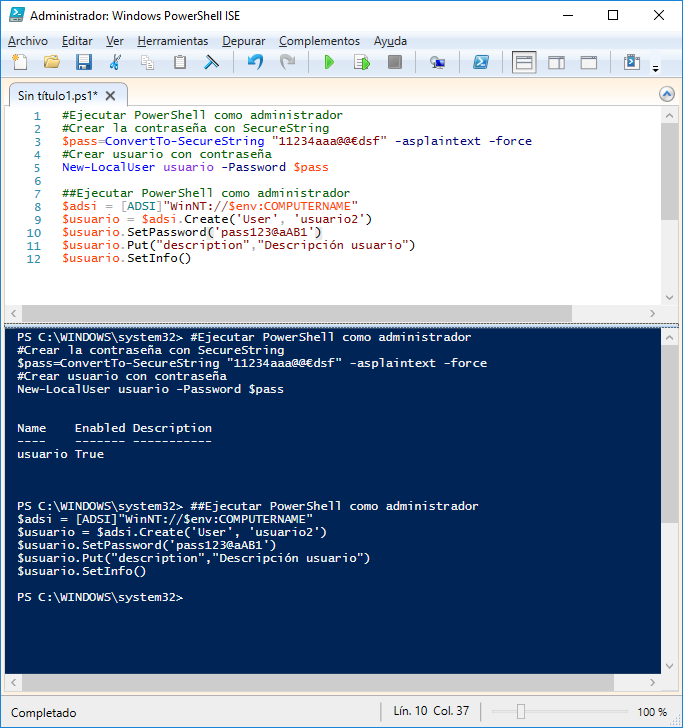683x728 pixels.
Task: Click line 12 $usuario.SetInfo() in editor
Action: [127, 258]
